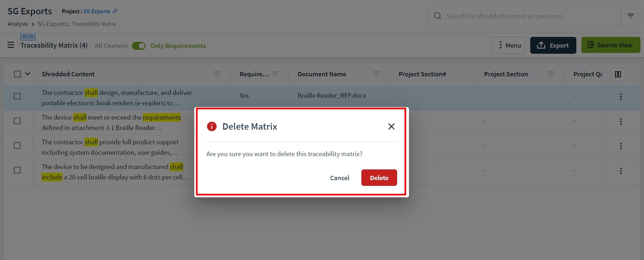Open the hamburger sidebar menu icon

[11, 45]
